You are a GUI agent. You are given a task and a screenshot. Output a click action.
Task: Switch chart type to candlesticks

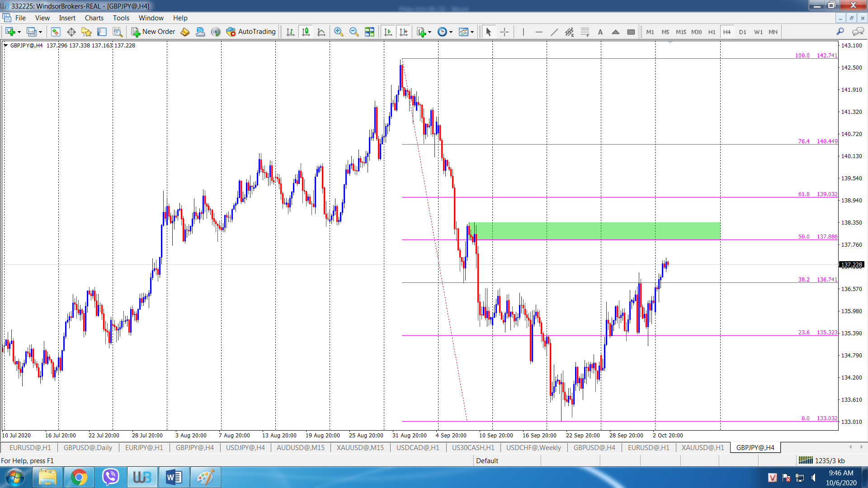pos(306,32)
